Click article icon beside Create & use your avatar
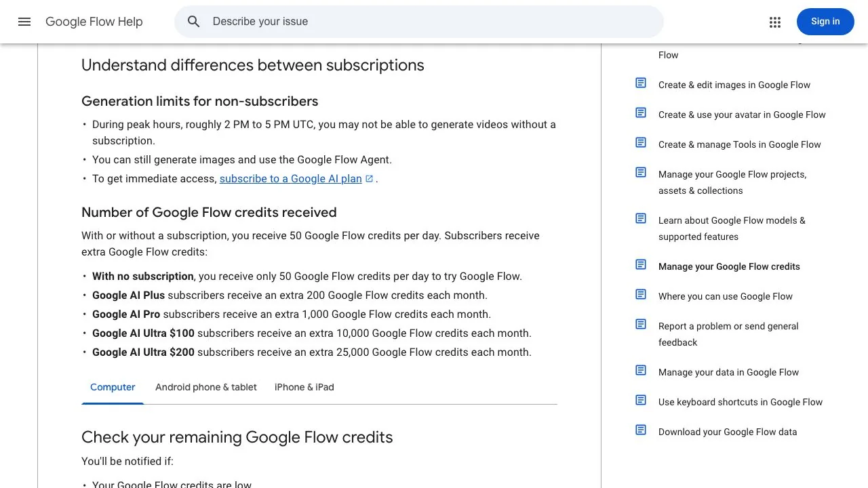 tap(641, 113)
